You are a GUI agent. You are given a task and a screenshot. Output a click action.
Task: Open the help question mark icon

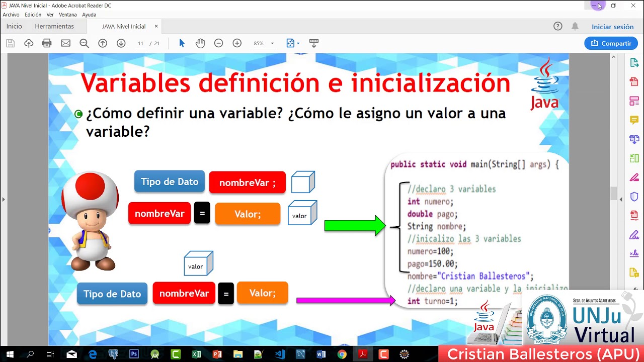tap(557, 27)
